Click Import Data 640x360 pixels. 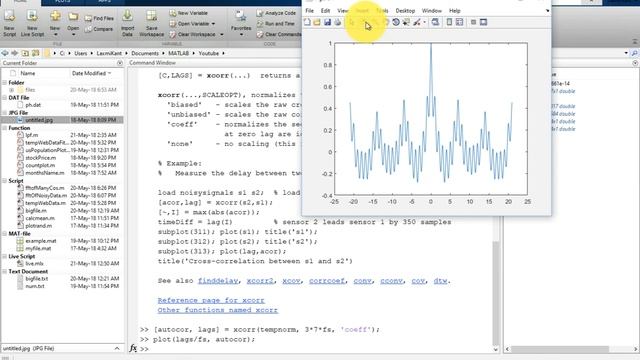coord(127,23)
